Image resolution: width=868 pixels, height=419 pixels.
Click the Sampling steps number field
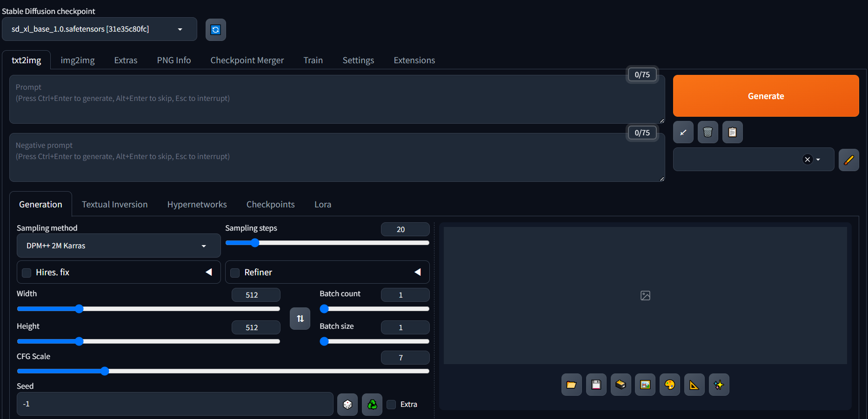[405, 229]
